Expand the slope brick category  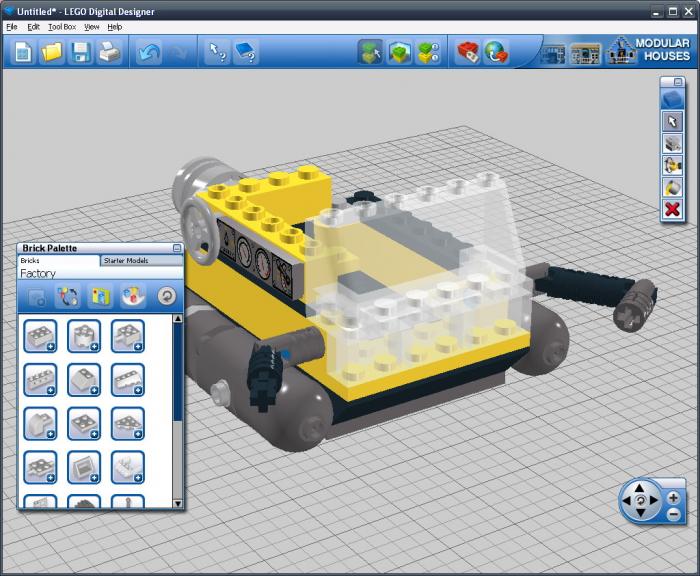[84, 380]
